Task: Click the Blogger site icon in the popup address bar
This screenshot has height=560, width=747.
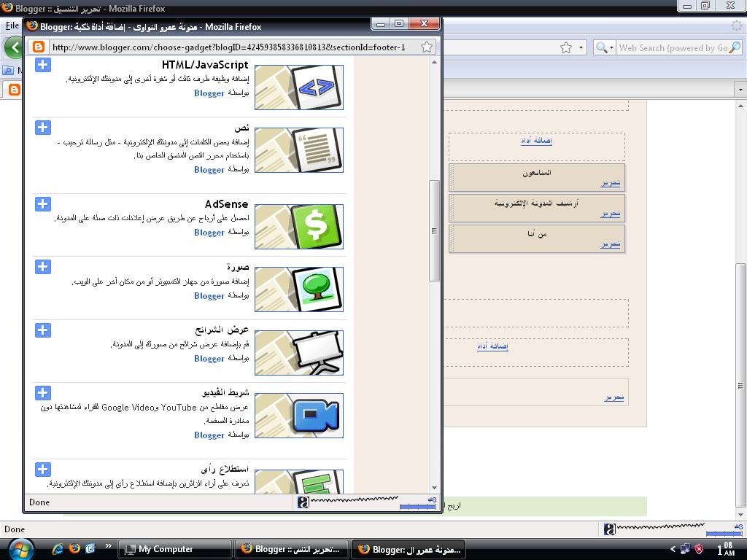Action: pyautogui.click(x=39, y=47)
